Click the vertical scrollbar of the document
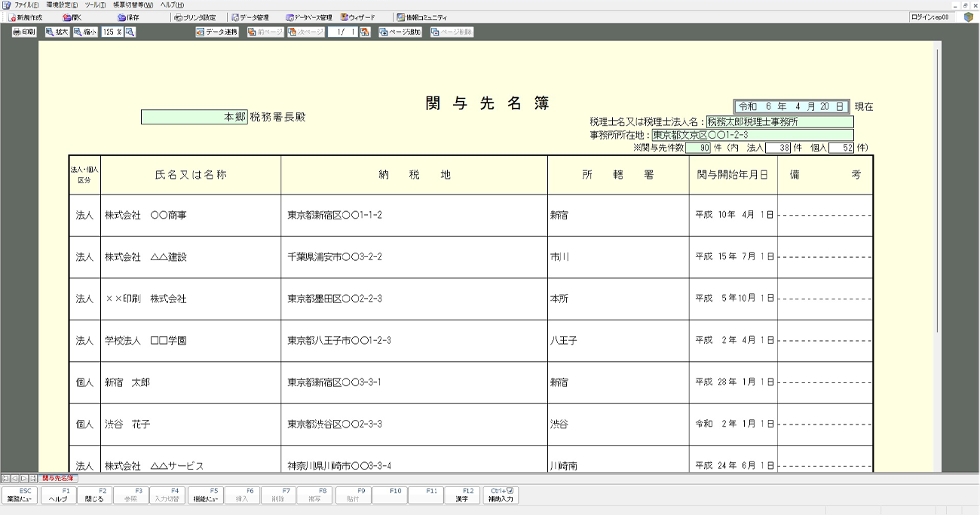 pyautogui.click(x=938, y=189)
